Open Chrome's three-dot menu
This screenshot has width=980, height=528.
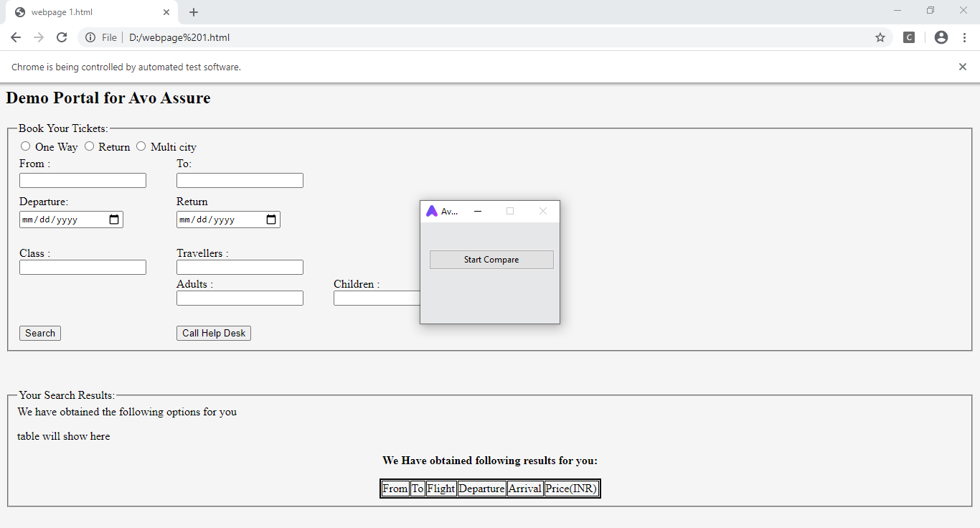point(964,37)
